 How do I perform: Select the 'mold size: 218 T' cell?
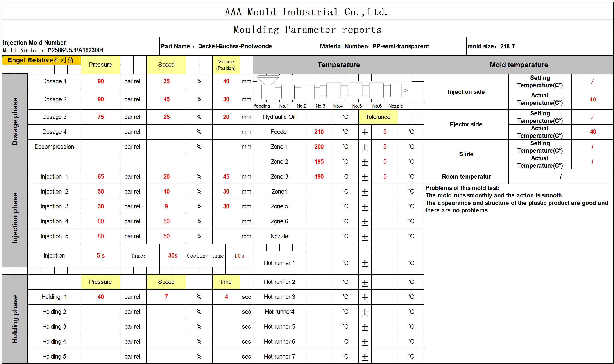[539, 46]
